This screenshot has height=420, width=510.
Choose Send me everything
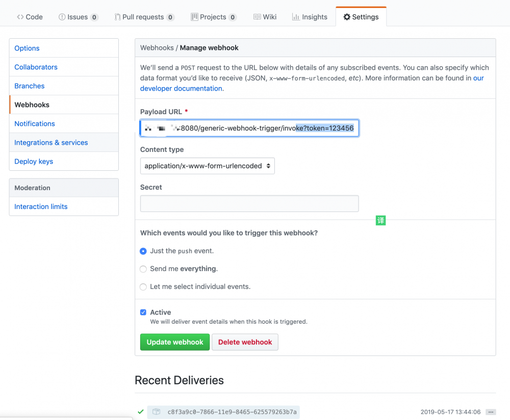[x=143, y=269]
